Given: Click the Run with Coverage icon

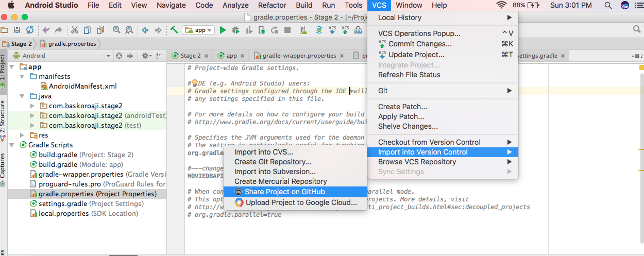Looking at the screenshot, I should click(249, 30).
